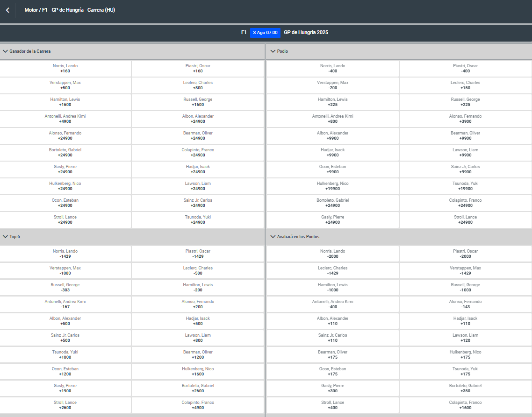
Task: Click the 3 Ago 07:00 date badge
Action: click(265, 33)
